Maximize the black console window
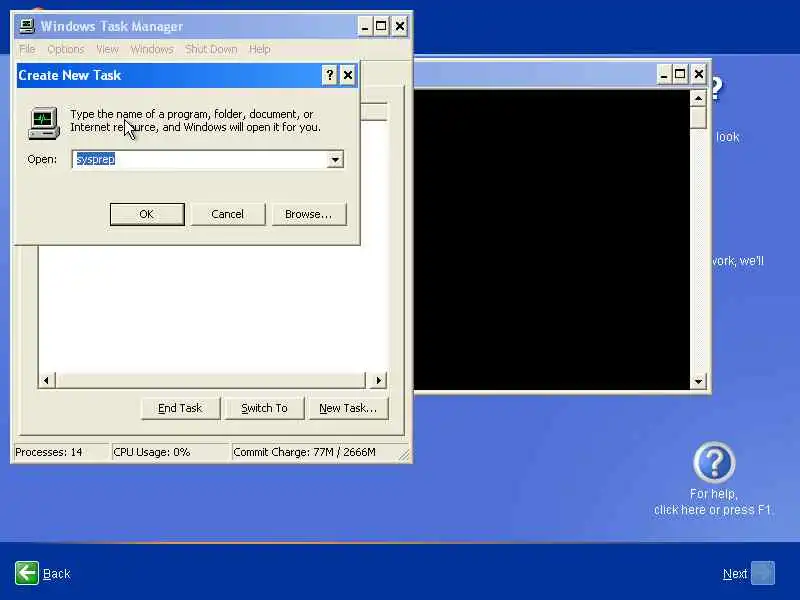 (x=680, y=75)
